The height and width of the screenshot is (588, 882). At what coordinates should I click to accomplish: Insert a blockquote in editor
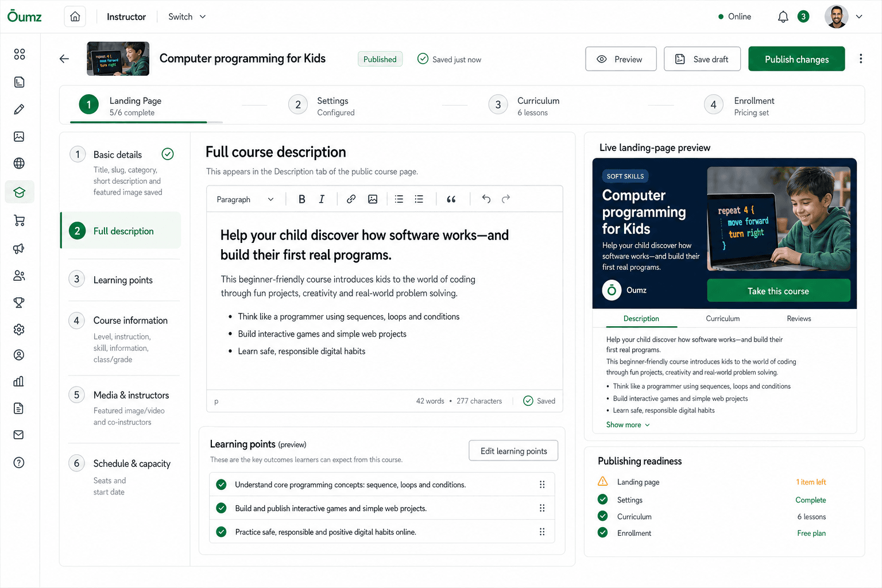[451, 199]
